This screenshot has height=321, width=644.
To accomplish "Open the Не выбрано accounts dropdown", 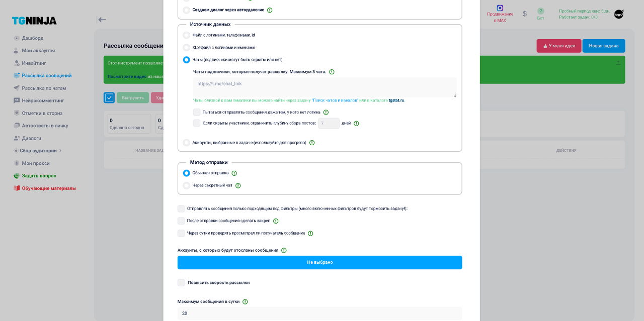I will (x=319, y=262).
